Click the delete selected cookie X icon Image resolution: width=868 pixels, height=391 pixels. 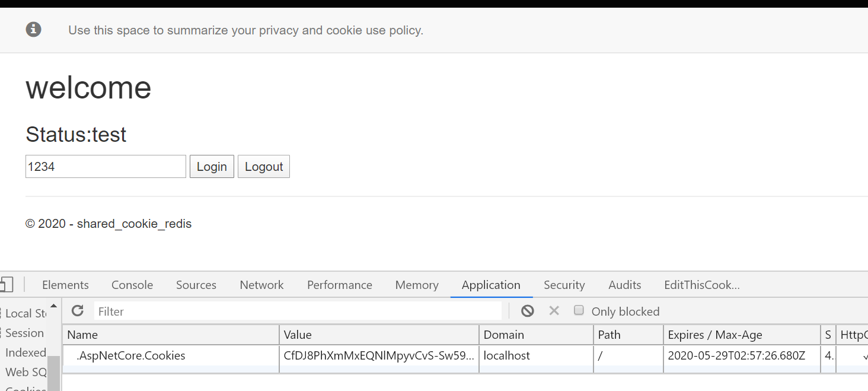point(554,311)
